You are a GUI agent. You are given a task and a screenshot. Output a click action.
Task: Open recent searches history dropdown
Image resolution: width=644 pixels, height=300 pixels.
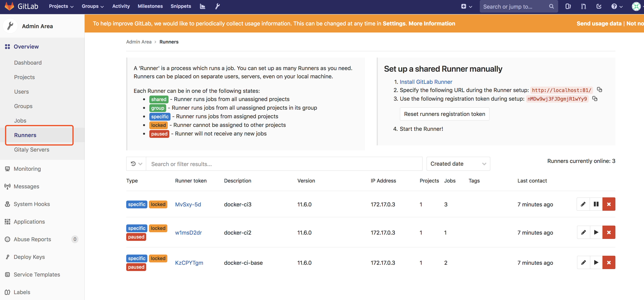pos(136,164)
